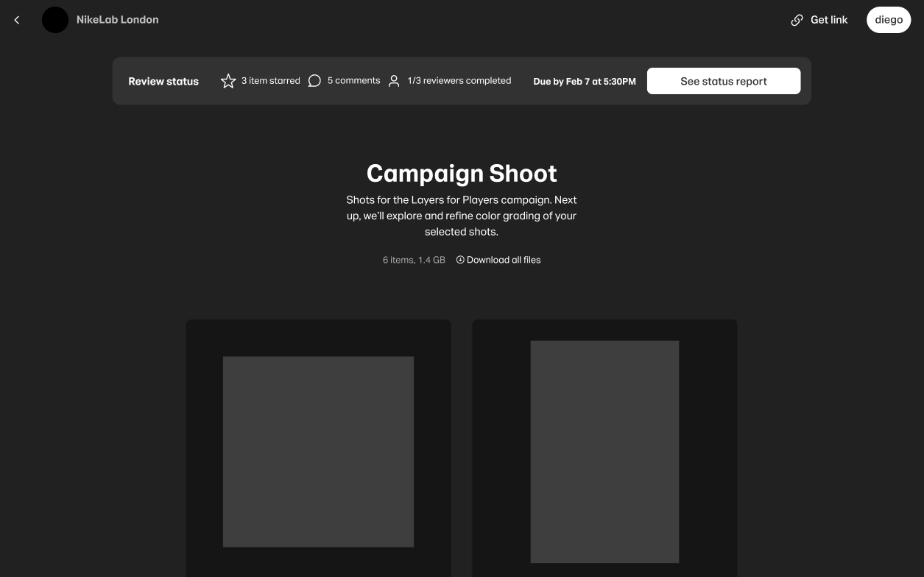Screen dimensions: 924x577
Task: Click the Campaign Shoot title
Action: pyautogui.click(x=462, y=173)
